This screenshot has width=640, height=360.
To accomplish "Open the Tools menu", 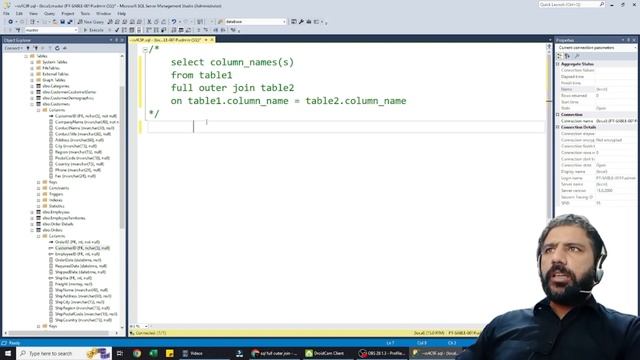I will [x=85, y=13].
